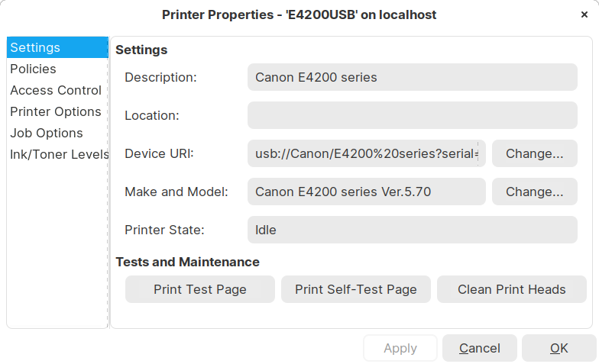The image size is (599, 364).
Task: Open the Policies section
Action: click(33, 69)
